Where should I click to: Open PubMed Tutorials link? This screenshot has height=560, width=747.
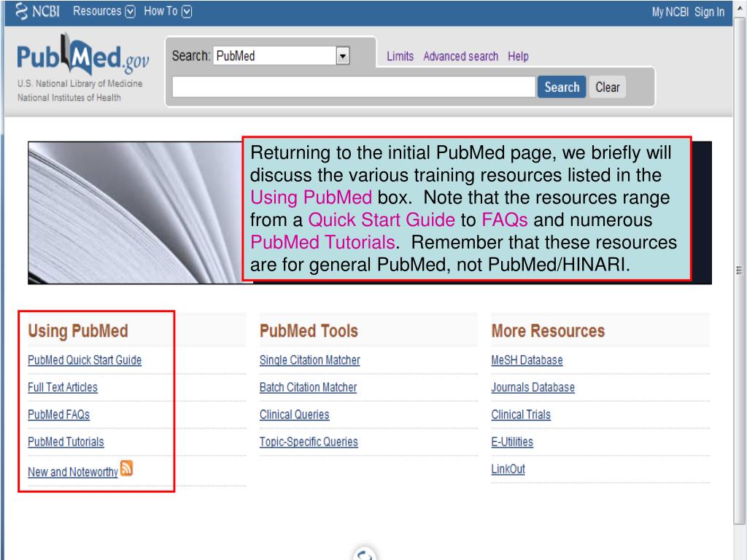[66, 441]
